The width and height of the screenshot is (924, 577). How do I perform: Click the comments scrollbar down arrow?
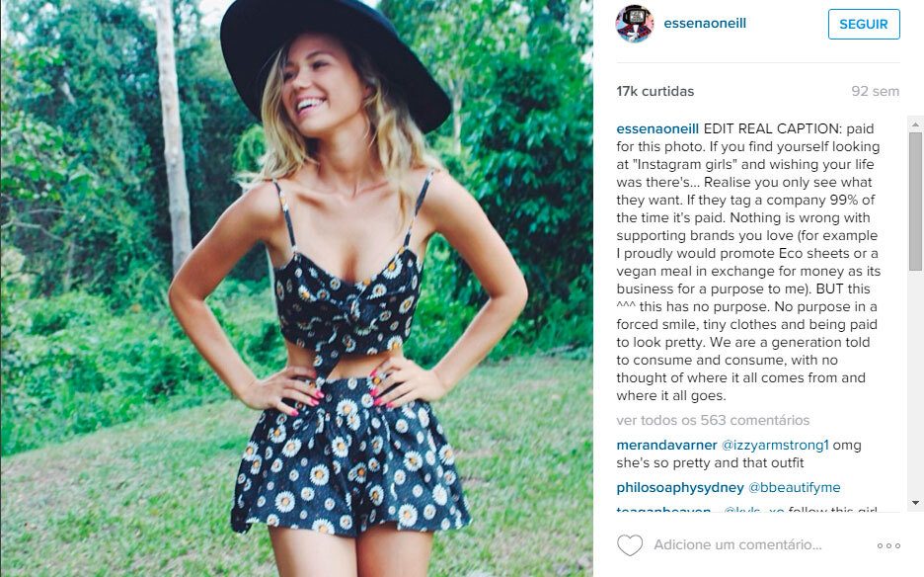coord(915,503)
